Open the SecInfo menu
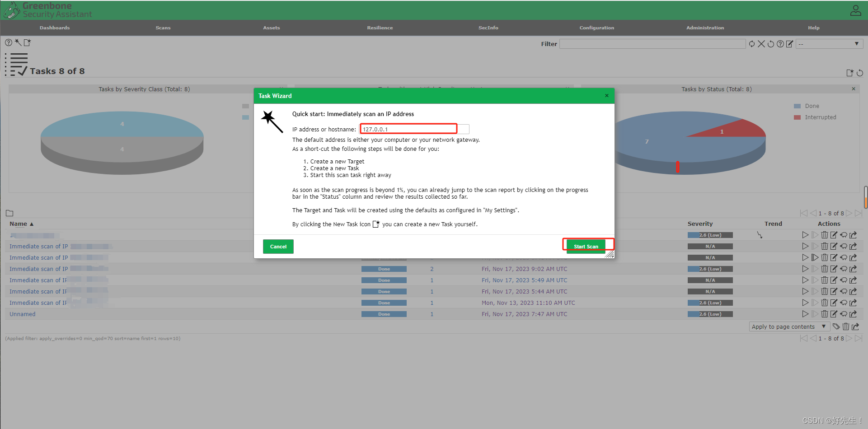Image resolution: width=868 pixels, height=429 pixels. coord(488,28)
